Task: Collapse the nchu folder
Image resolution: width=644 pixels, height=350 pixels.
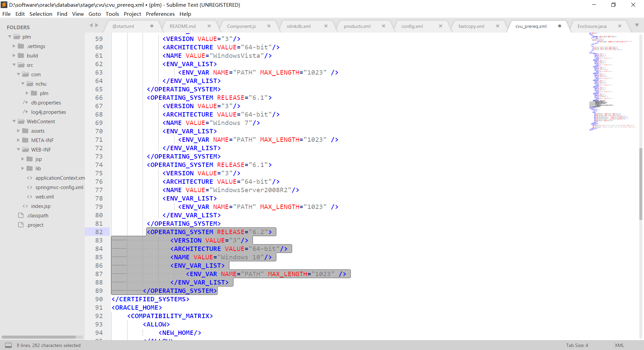Action: click(23, 84)
